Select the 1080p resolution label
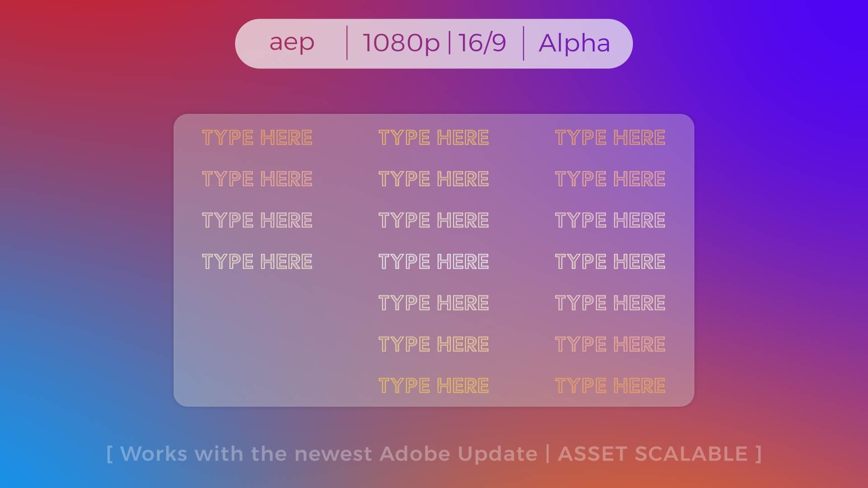The height and width of the screenshot is (488, 868). pos(401,43)
